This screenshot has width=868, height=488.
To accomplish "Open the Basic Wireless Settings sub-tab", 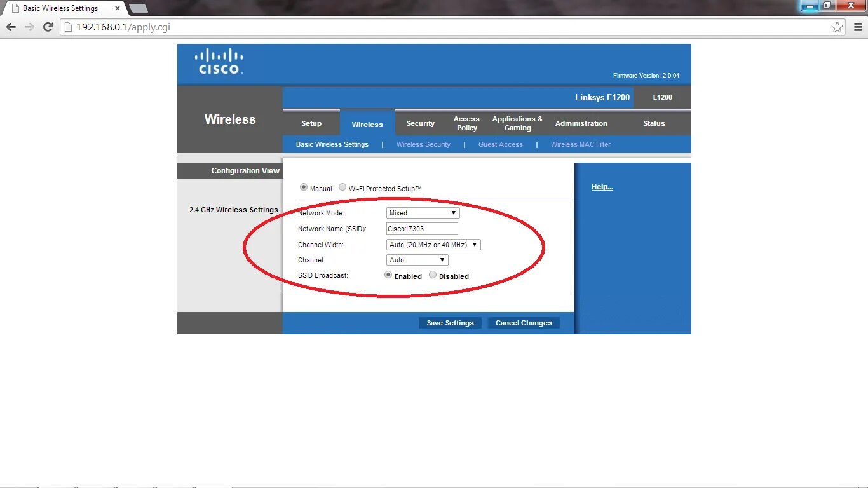I will [332, 144].
